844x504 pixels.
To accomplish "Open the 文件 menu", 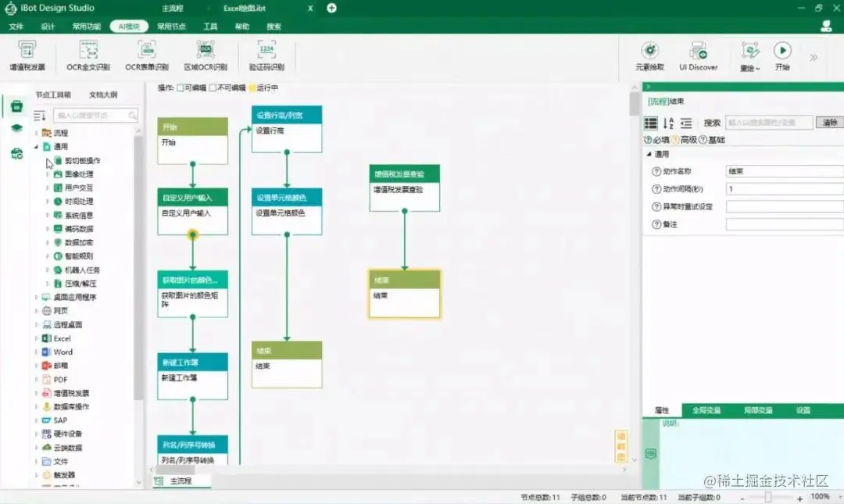I will point(16,27).
